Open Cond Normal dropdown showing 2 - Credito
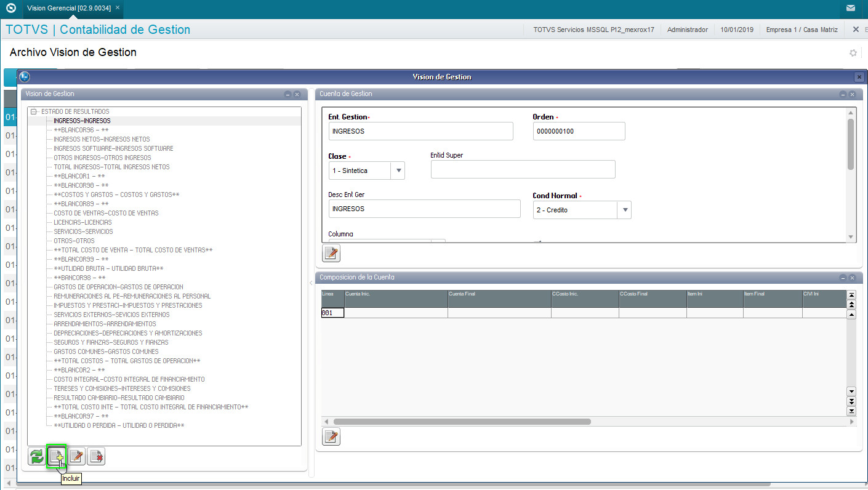The width and height of the screenshot is (868, 490). (x=624, y=210)
